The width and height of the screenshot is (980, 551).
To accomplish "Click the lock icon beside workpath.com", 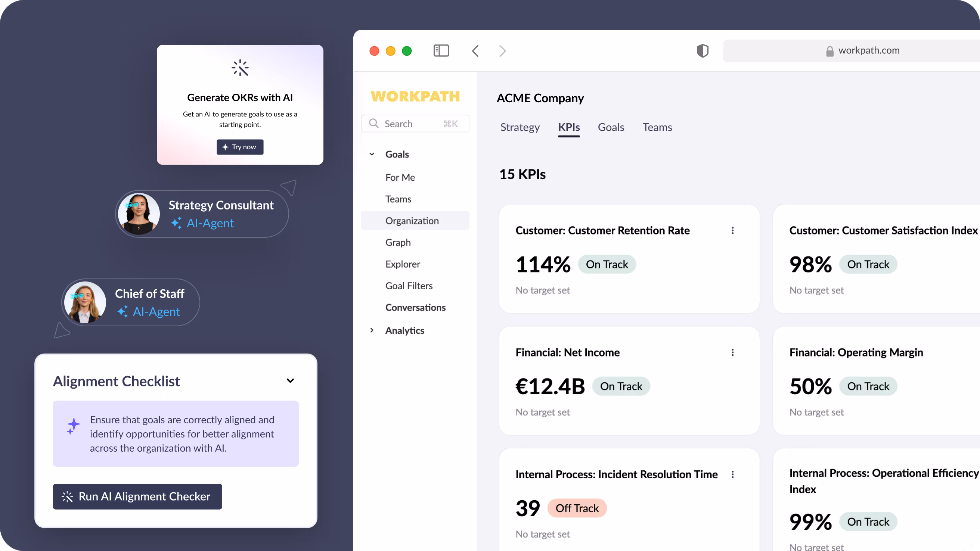I will pos(830,51).
